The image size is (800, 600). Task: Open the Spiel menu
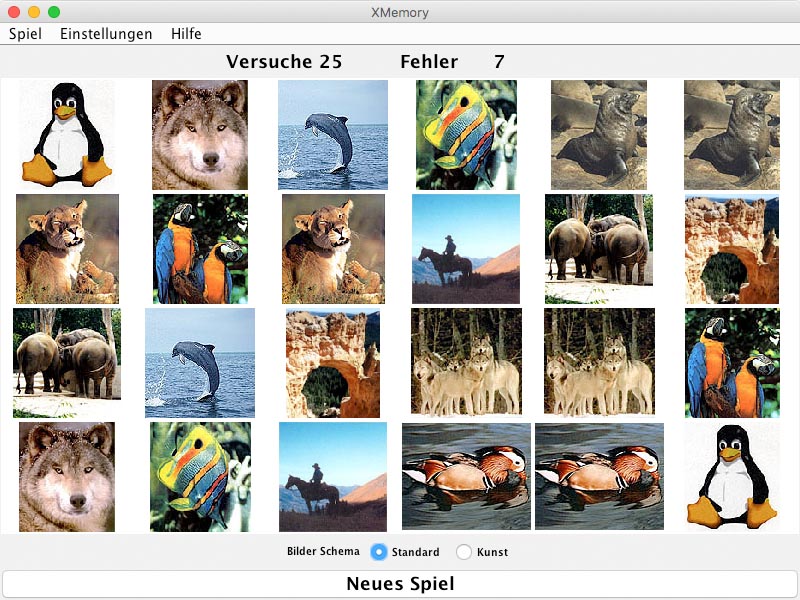(26, 34)
